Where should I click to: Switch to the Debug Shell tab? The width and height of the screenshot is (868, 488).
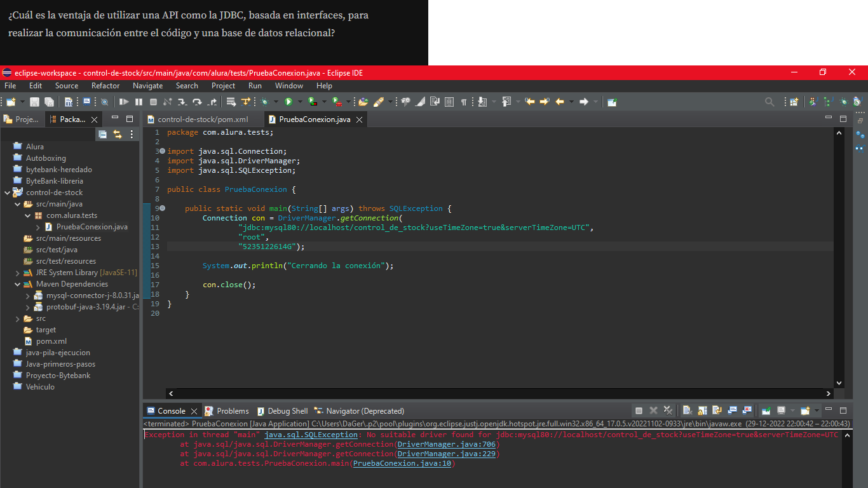(281, 411)
